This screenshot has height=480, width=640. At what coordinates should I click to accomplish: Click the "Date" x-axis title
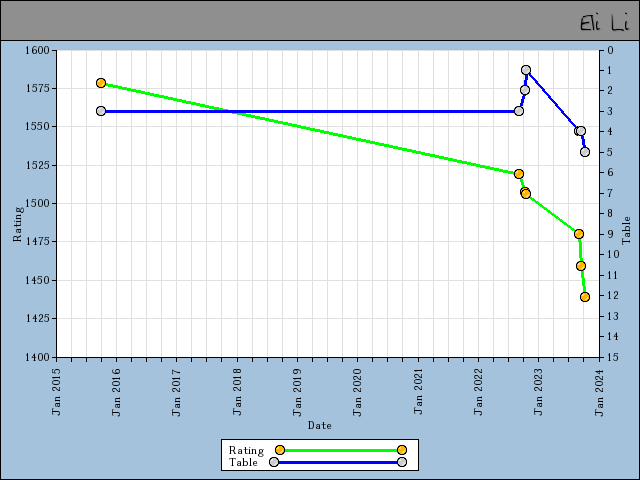point(320,426)
